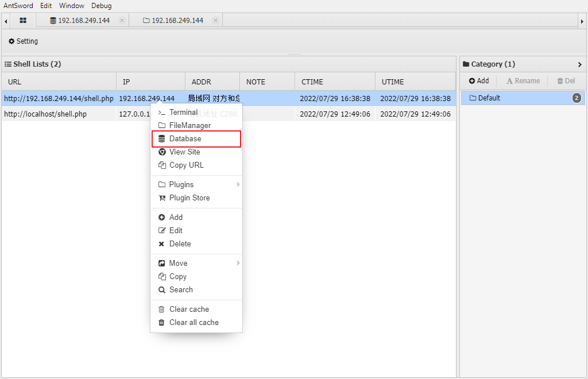Sort by UTIME column header
This screenshot has height=379, width=588.
pos(416,82)
